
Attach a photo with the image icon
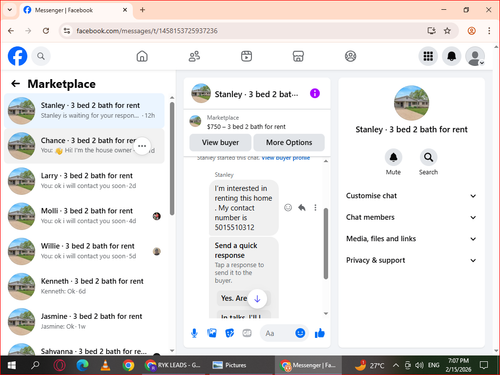212,333
